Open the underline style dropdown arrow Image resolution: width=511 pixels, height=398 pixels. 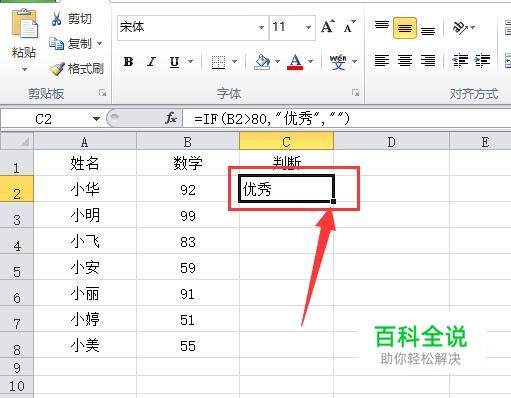point(191,61)
